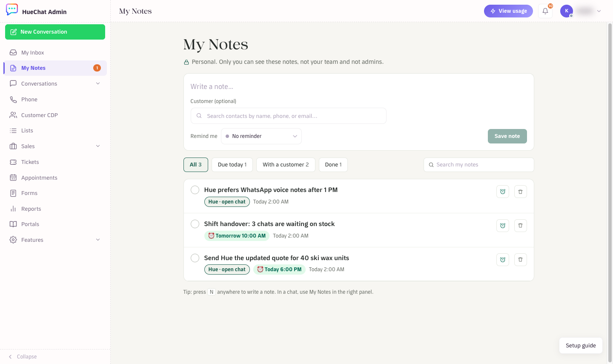Collapse the sidebar
This screenshot has width=613, height=364.
[x=23, y=357]
